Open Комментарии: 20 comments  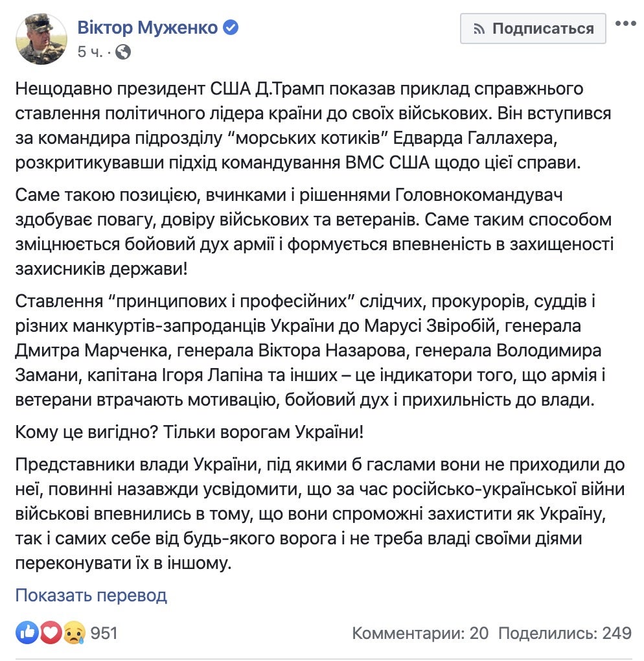(x=420, y=632)
